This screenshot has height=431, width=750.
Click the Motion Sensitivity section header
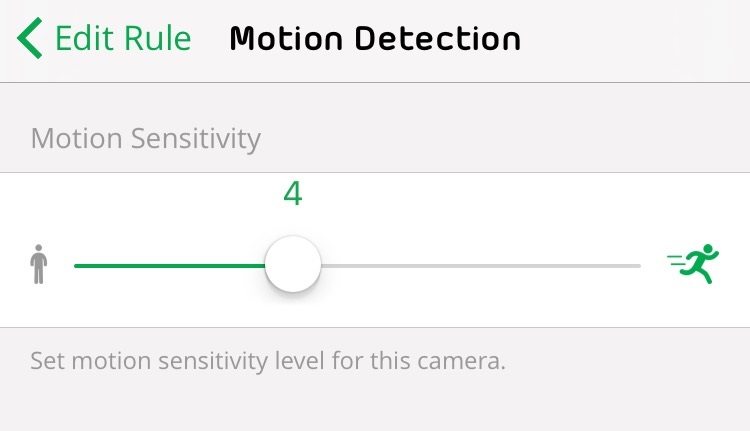pyautogui.click(x=146, y=139)
